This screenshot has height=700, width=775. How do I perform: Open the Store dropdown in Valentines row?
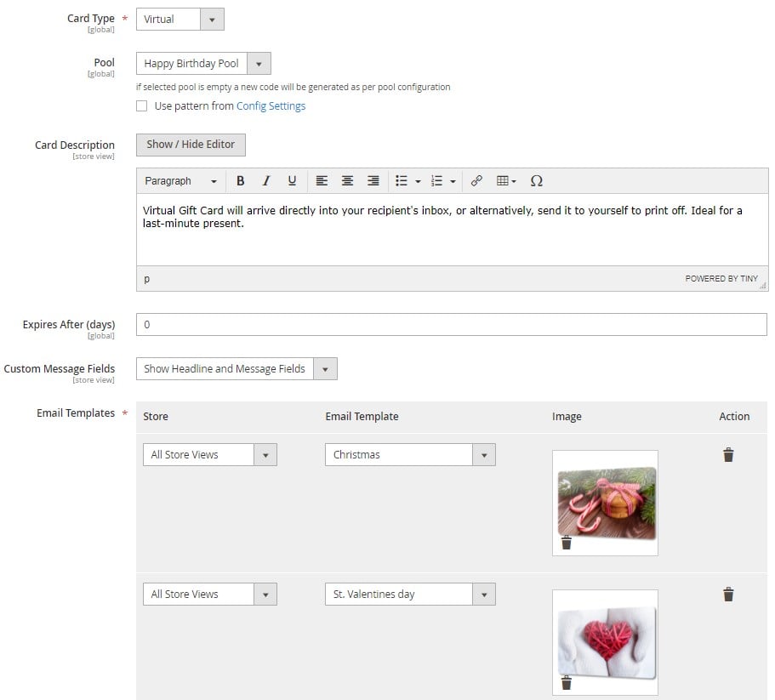point(209,594)
